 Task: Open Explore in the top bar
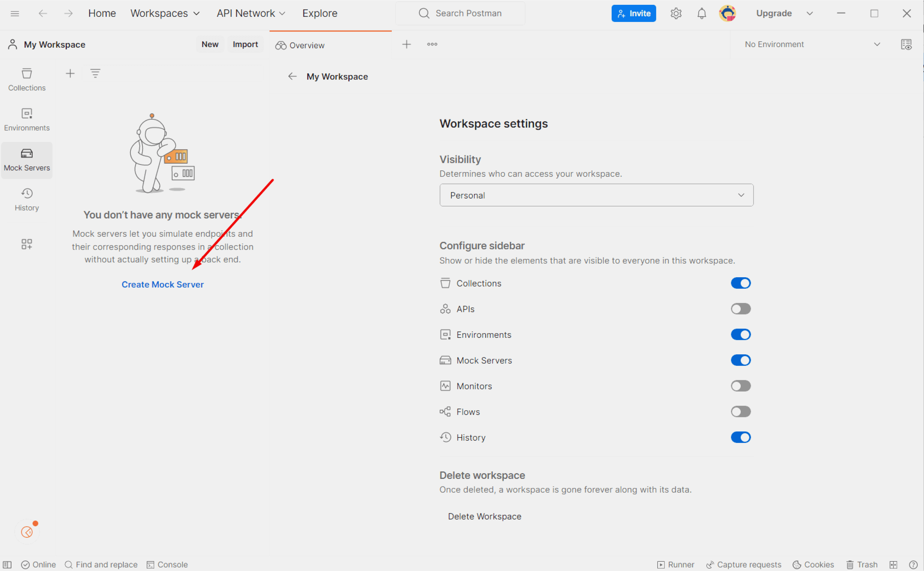pyautogui.click(x=319, y=14)
